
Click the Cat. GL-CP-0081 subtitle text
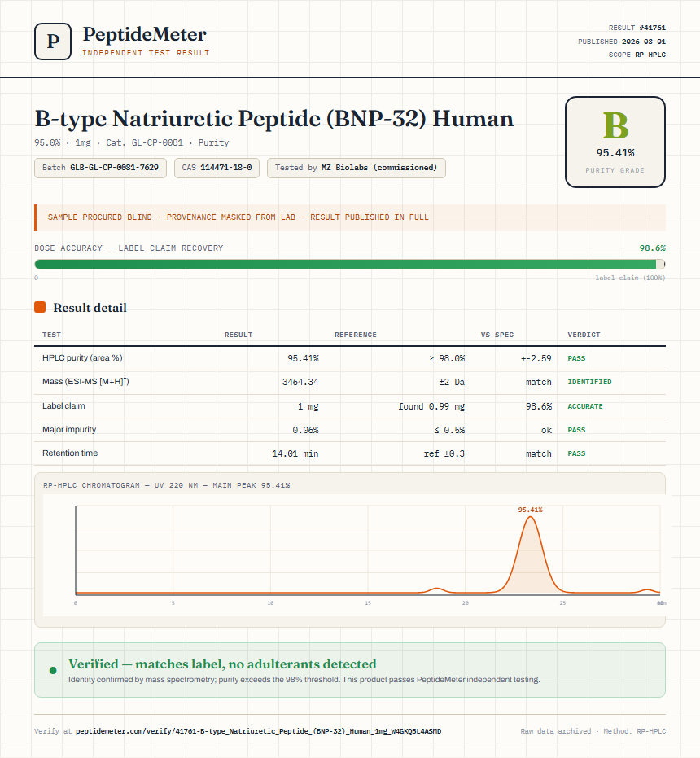click(x=145, y=142)
